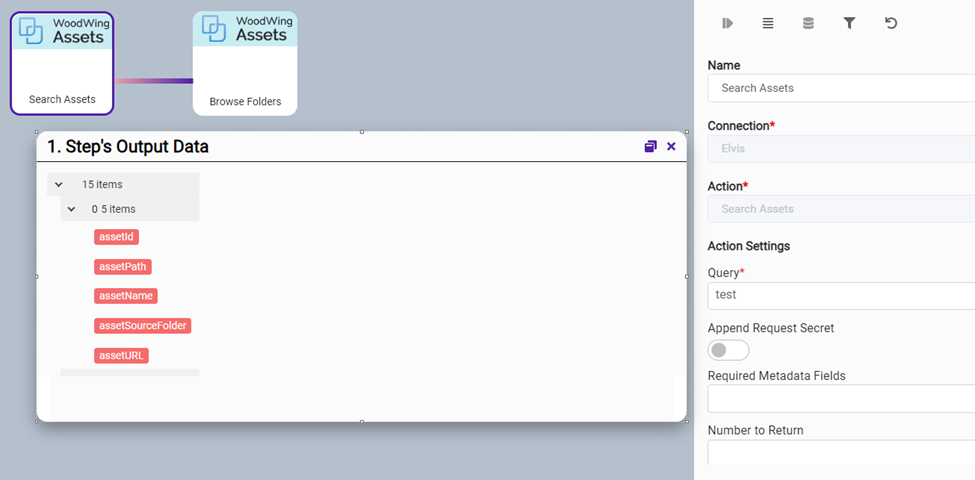Screen dimensions: 975x480
Task: Toggle the Append Request Secret switch
Action: [x=727, y=350]
